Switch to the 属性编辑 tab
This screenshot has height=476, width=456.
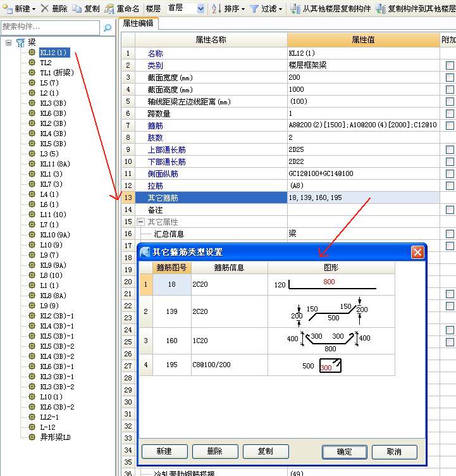(x=138, y=23)
